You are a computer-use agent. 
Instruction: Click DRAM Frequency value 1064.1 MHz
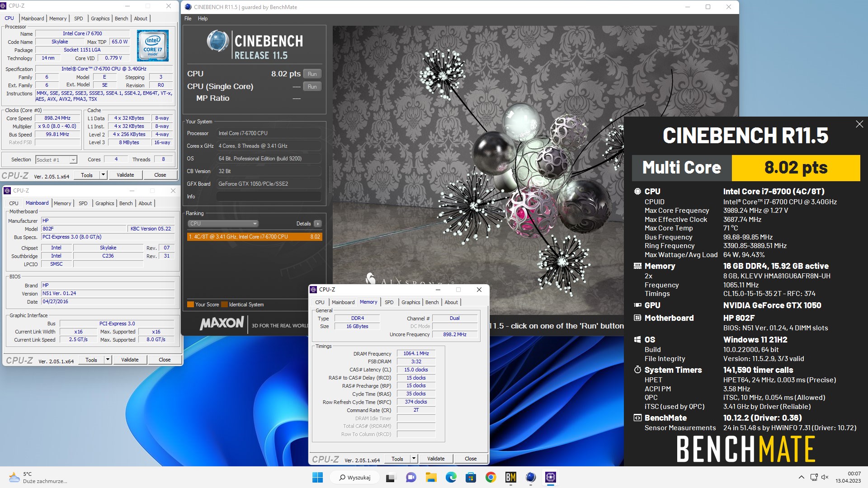(x=416, y=354)
